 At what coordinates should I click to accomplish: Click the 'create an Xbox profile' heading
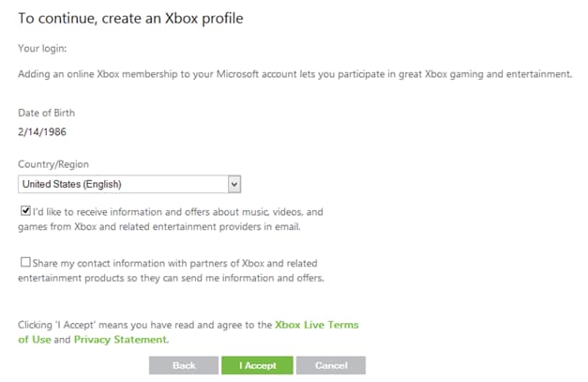coord(130,18)
